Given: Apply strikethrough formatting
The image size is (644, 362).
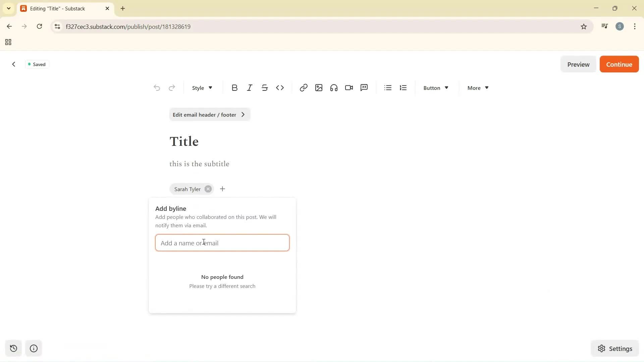Looking at the screenshot, I should click(x=265, y=87).
